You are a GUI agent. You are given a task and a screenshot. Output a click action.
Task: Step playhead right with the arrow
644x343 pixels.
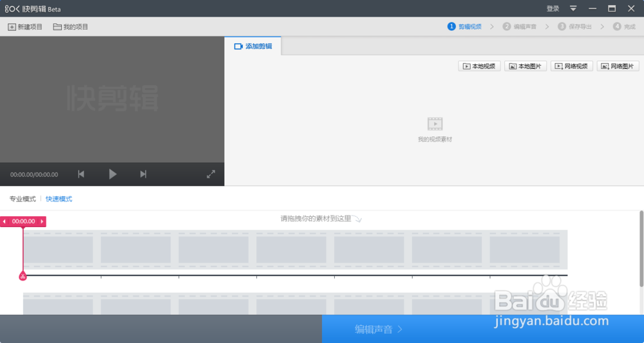click(x=42, y=221)
